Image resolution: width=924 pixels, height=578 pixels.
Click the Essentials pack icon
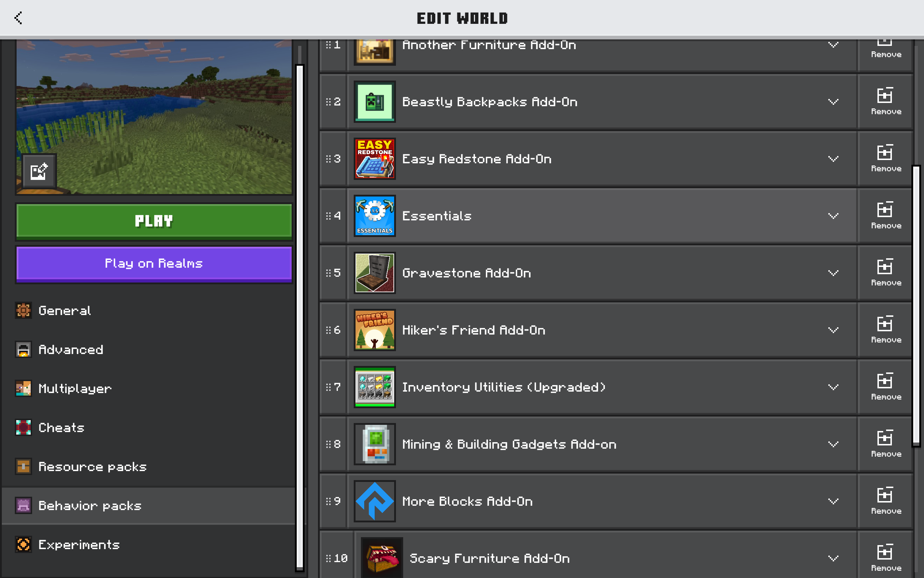(x=375, y=216)
